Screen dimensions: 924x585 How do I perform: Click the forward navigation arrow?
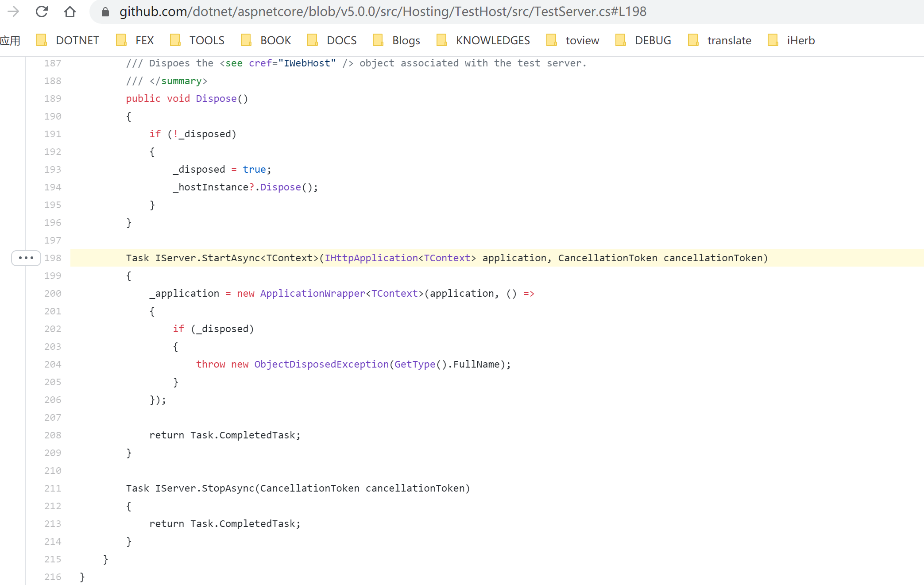[13, 12]
